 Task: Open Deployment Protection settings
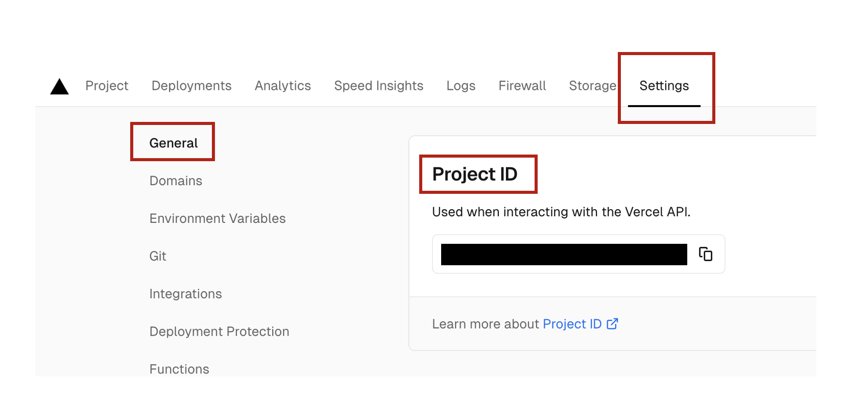(x=219, y=332)
